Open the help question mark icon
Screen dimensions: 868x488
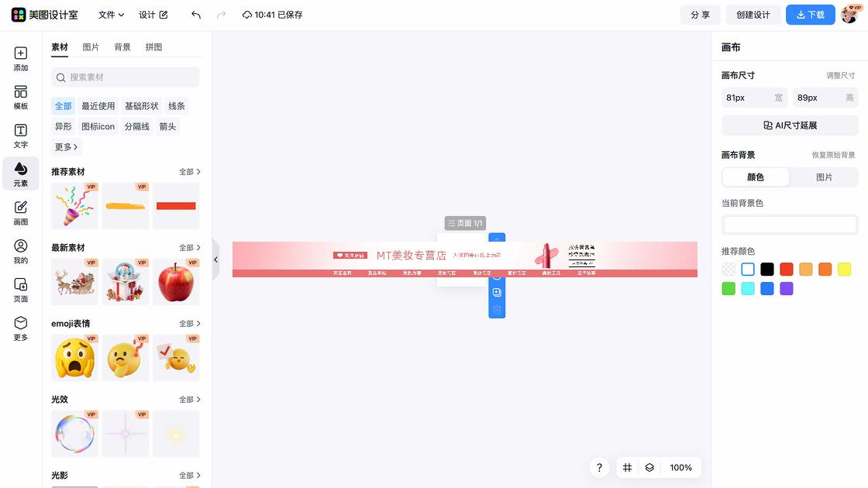(x=598, y=468)
